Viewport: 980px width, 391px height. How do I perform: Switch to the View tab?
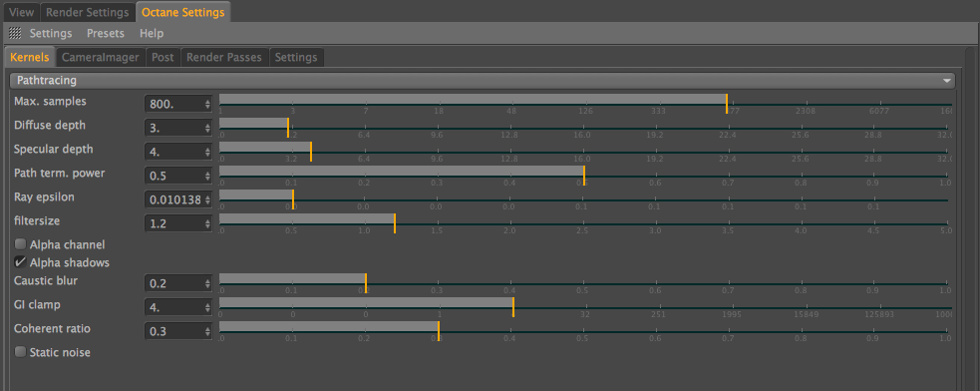[x=22, y=12]
